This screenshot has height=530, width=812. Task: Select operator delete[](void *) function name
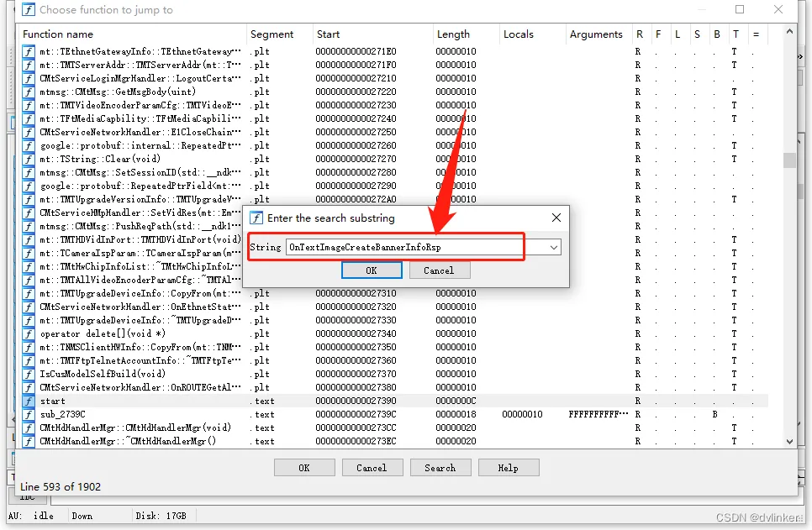coord(103,333)
